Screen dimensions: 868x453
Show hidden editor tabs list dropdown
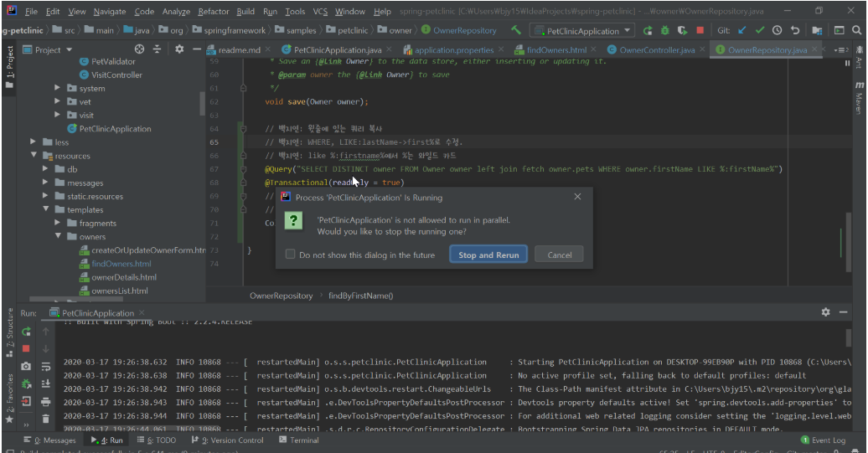841,49
